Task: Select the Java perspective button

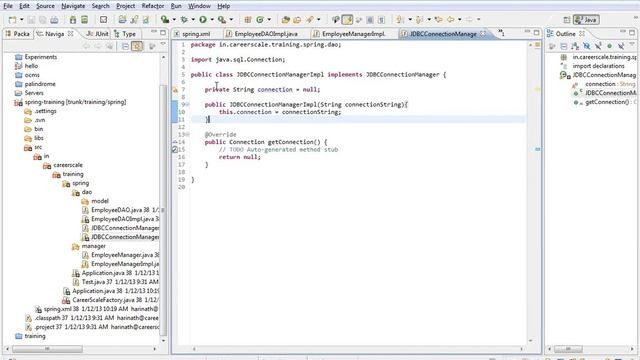Action: point(586,20)
